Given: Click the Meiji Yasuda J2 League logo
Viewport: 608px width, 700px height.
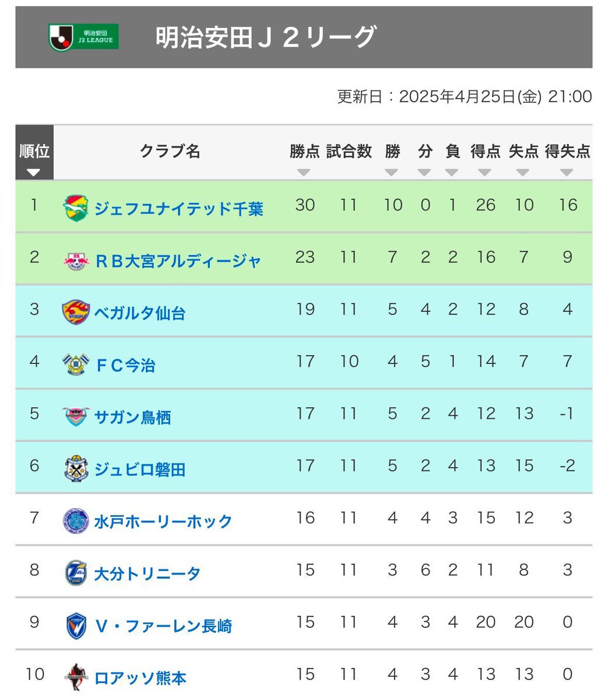Looking at the screenshot, I should pyautogui.click(x=83, y=37).
